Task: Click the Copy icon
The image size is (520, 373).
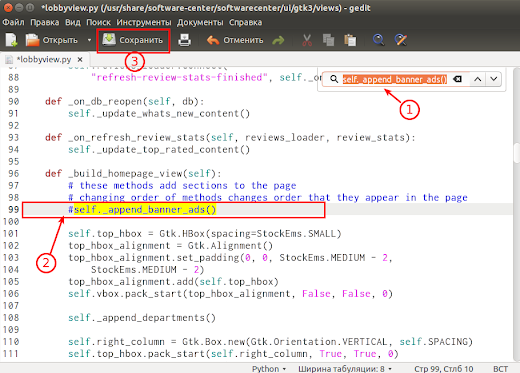Action: [x=328, y=40]
